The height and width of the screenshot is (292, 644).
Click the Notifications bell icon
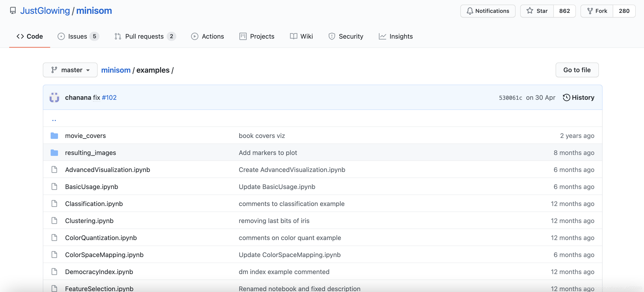[x=470, y=11]
